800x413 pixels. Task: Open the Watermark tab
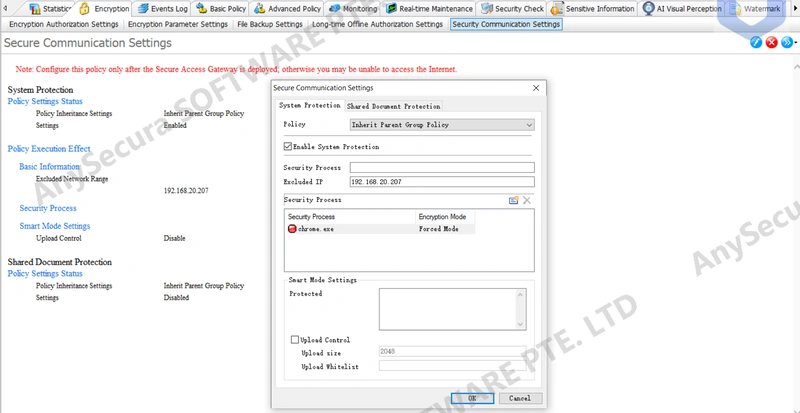tap(755, 8)
